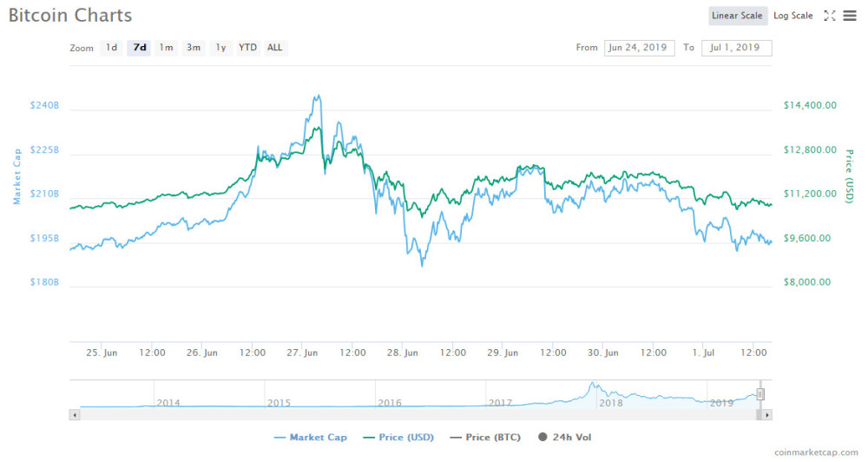The height and width of the screenshot is (462, 868).
Task: Open the chart hamburger menu
Action: pyautogui.click(x=850, y=16)
